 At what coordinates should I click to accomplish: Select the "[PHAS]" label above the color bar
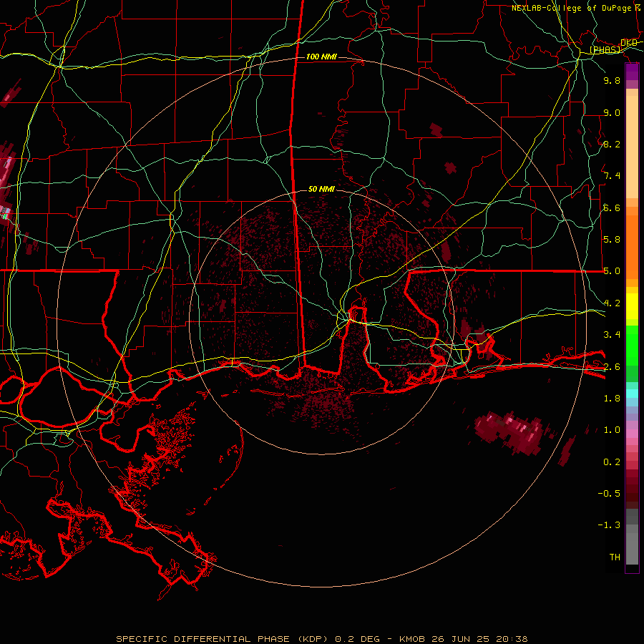(x=605, y=50)
